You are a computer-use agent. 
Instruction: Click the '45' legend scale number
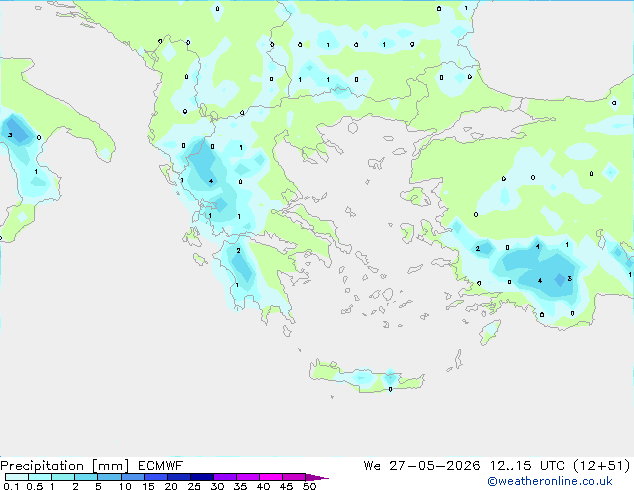[286, 486]
